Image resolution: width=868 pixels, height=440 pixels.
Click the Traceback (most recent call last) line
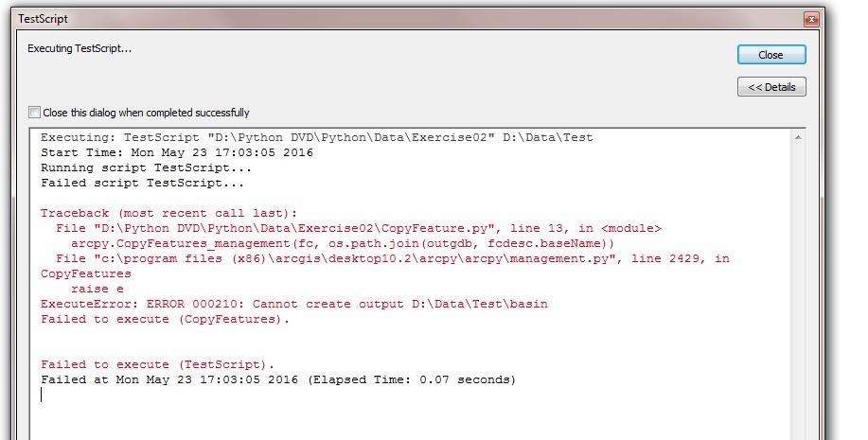coord(168,213)
